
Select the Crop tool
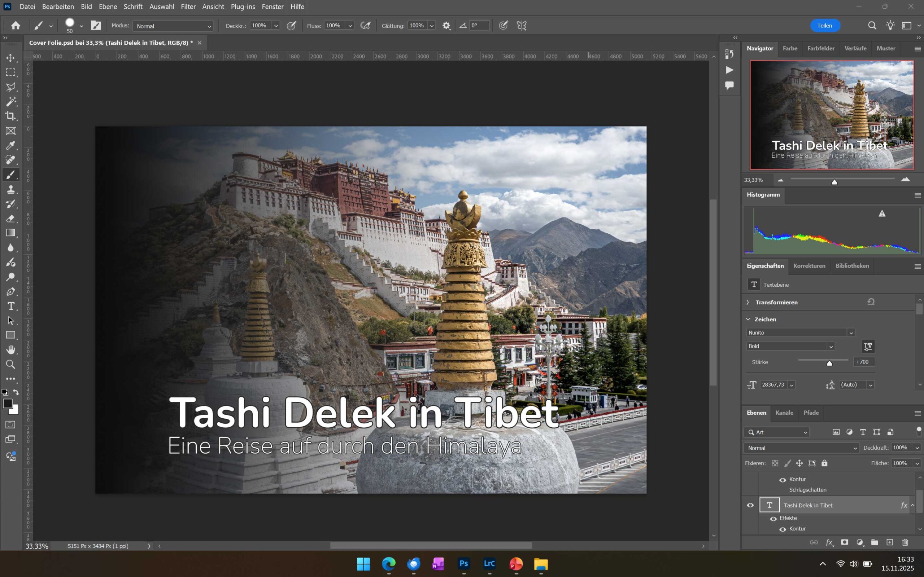point(11,116)
